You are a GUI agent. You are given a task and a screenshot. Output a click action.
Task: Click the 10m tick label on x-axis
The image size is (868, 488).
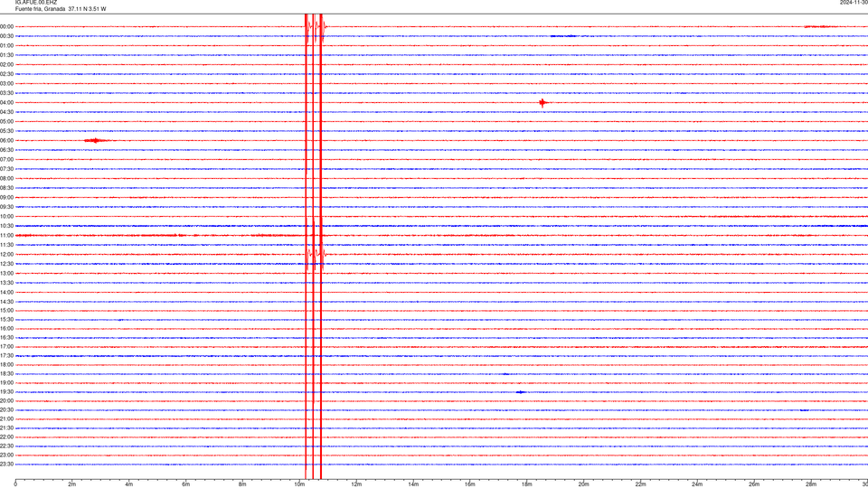pyautogui.click(x=299, y=484)
